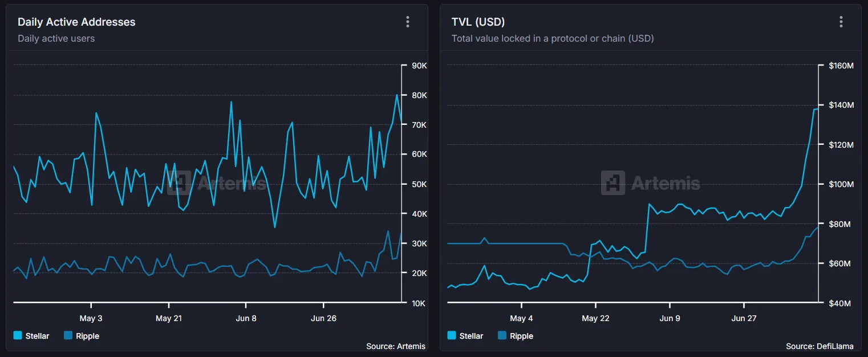Open the TVL chart kebab menu
Viewport: 868px width, 357px height.
tap(841, 22)
